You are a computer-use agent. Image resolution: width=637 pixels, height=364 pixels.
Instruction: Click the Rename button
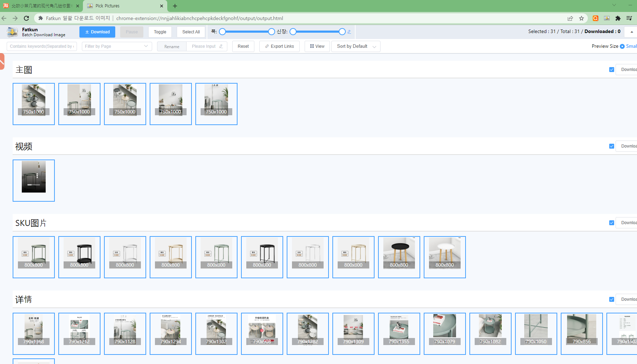coord(172,46)
